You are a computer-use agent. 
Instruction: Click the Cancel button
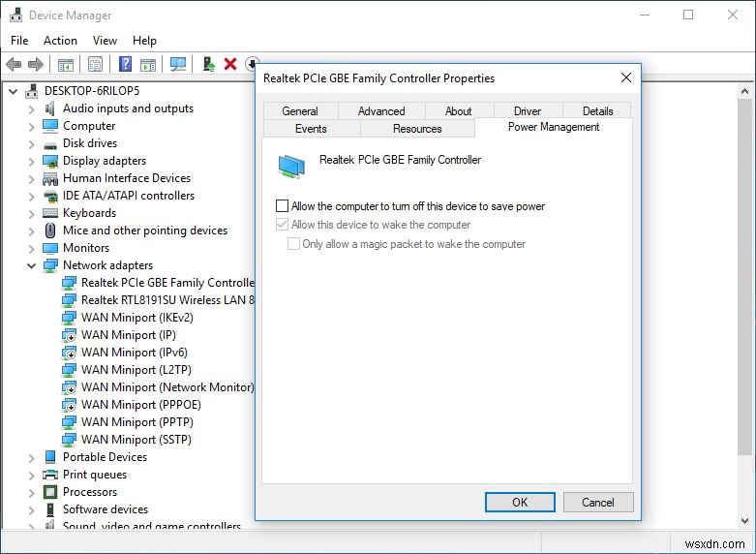pyautogui.click(x=598, y=503)
